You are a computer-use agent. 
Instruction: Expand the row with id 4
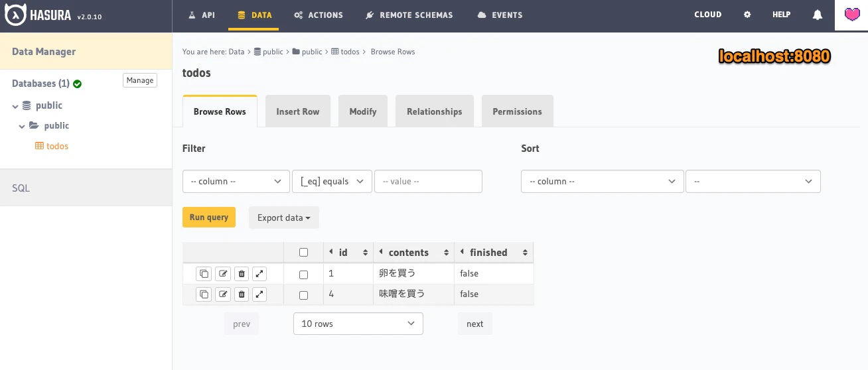(259, 294)
